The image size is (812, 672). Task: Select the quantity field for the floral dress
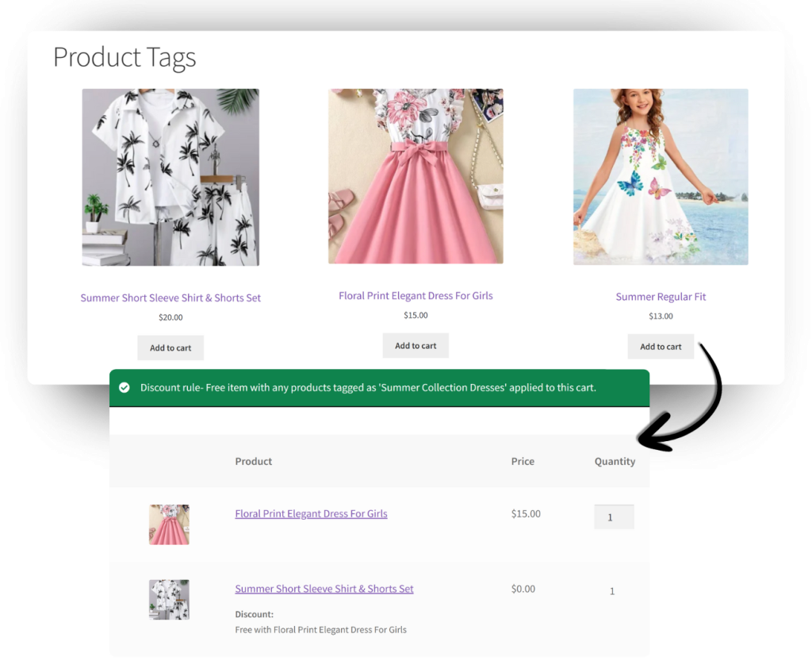(613, 516)
